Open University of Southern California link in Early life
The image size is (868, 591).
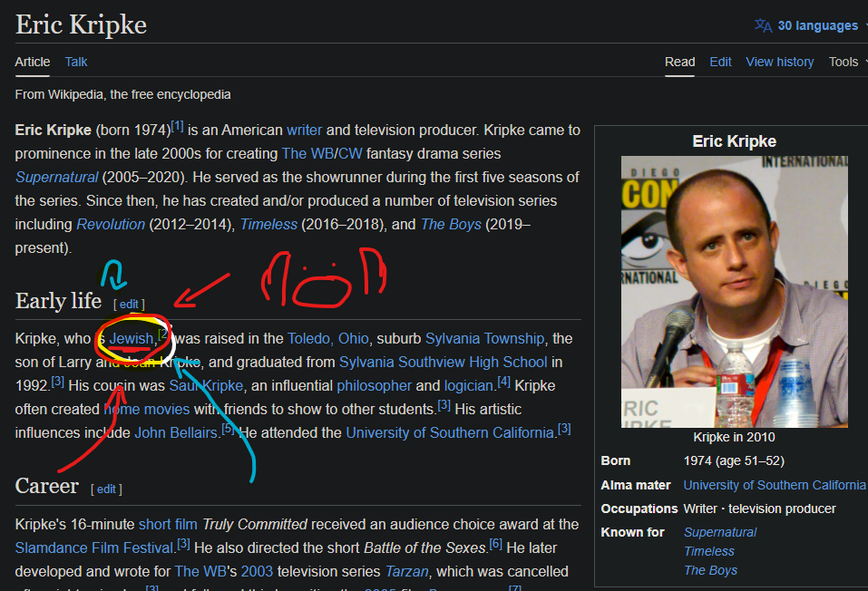[x=450, y=432]
